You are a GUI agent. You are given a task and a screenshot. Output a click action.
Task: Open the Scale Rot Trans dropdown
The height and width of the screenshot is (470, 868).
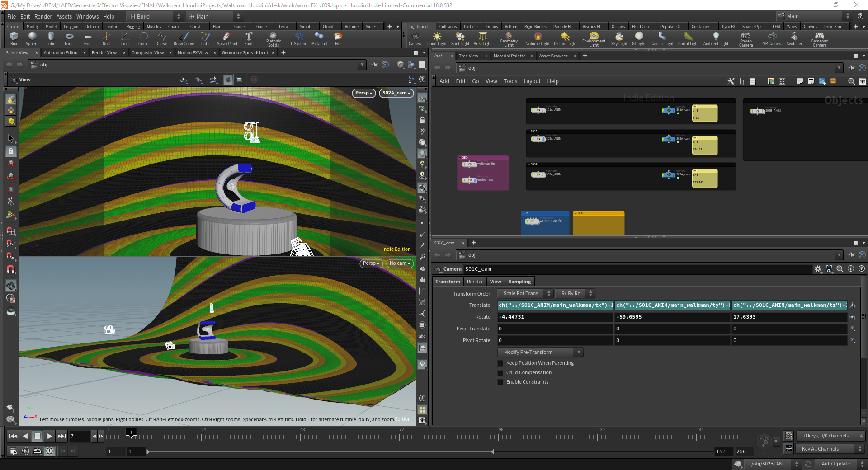tap(525, 293)
